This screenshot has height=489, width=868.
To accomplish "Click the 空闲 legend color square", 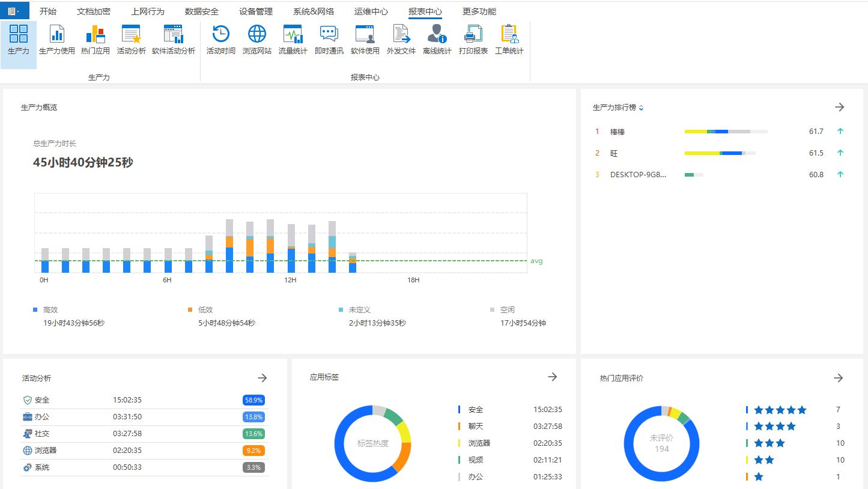I will (x=493, y=310).
